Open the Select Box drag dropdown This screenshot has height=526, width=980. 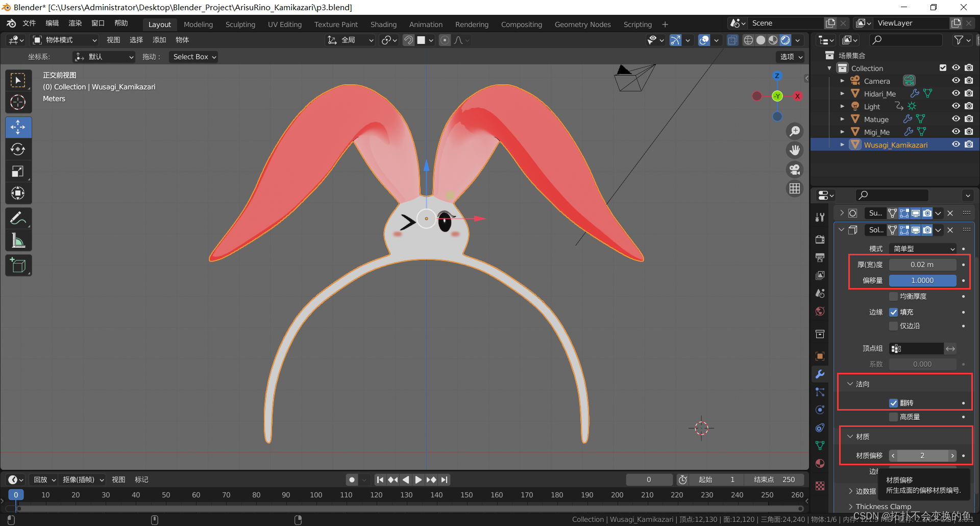coord(194,57)
